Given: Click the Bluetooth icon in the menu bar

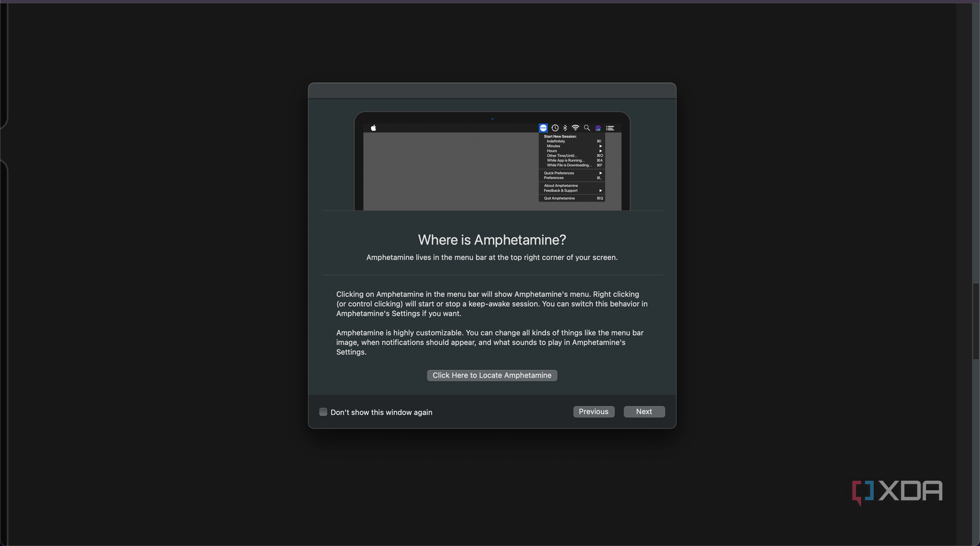Looking at the screenshot, I should (565, 128).
